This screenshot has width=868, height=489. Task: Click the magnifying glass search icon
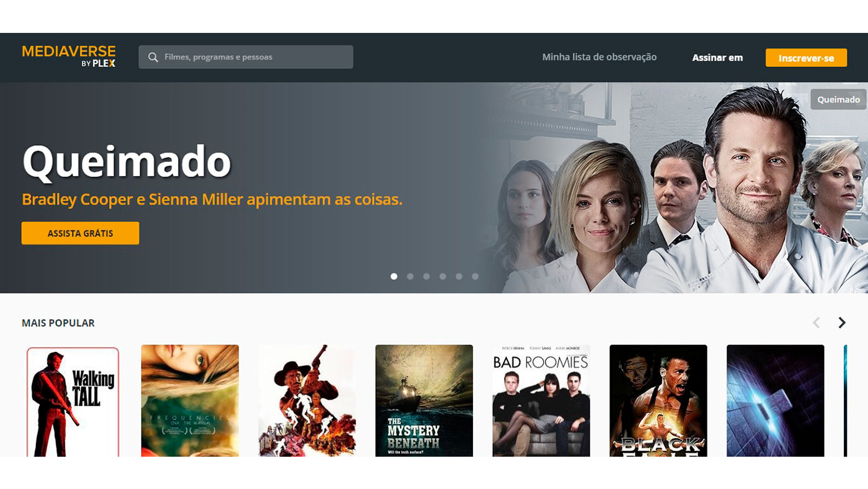(153, 57)
